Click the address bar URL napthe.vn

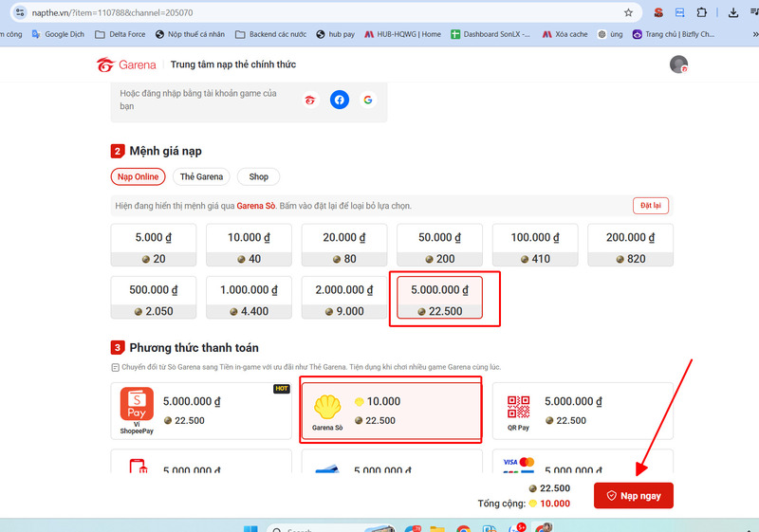click(x=112, y=12)
